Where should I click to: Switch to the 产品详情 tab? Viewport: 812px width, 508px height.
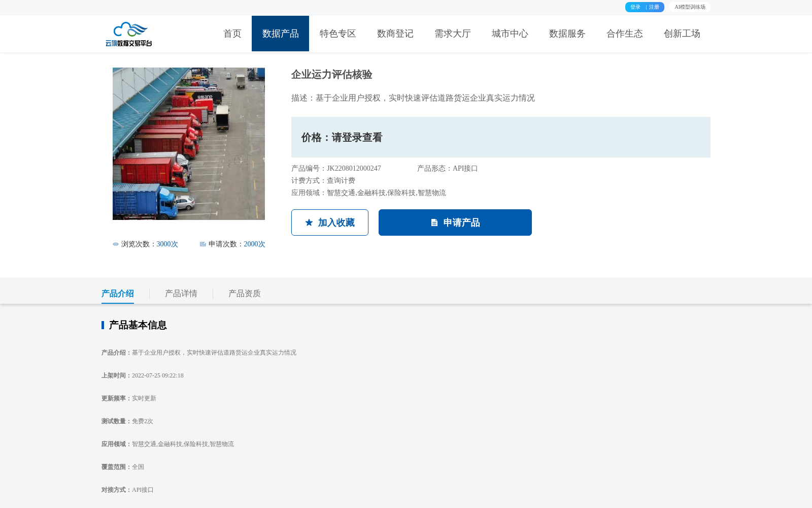click(181, 294)
